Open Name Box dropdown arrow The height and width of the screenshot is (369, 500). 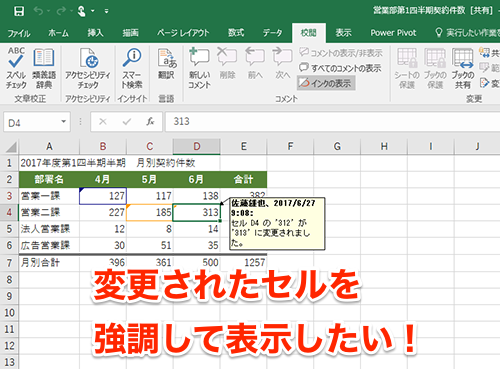[63, 122]
